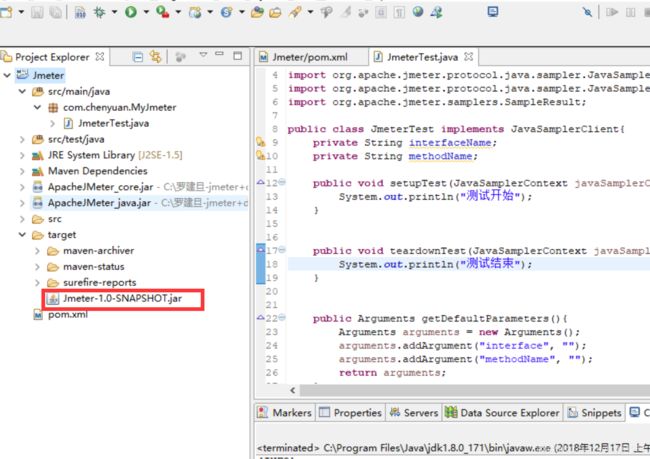Click the Open Type folder icon in toolbar
650x459 pixels.
pos(257,12)
